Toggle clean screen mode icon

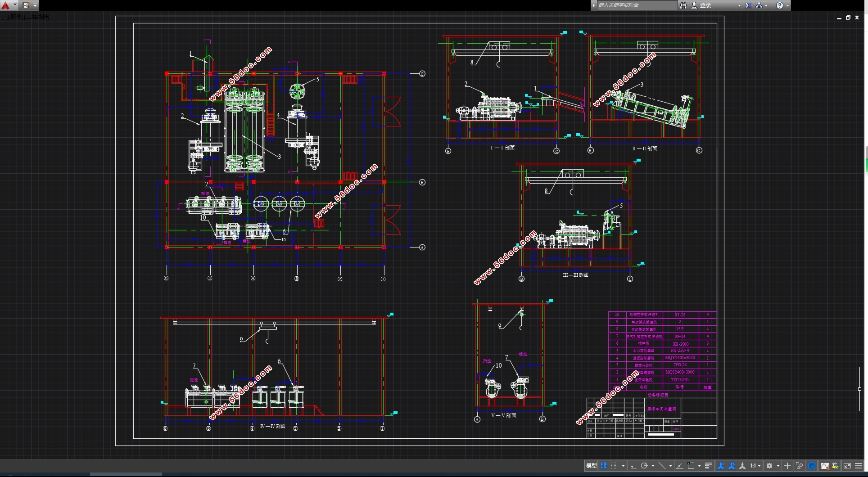tap(847, 466)
